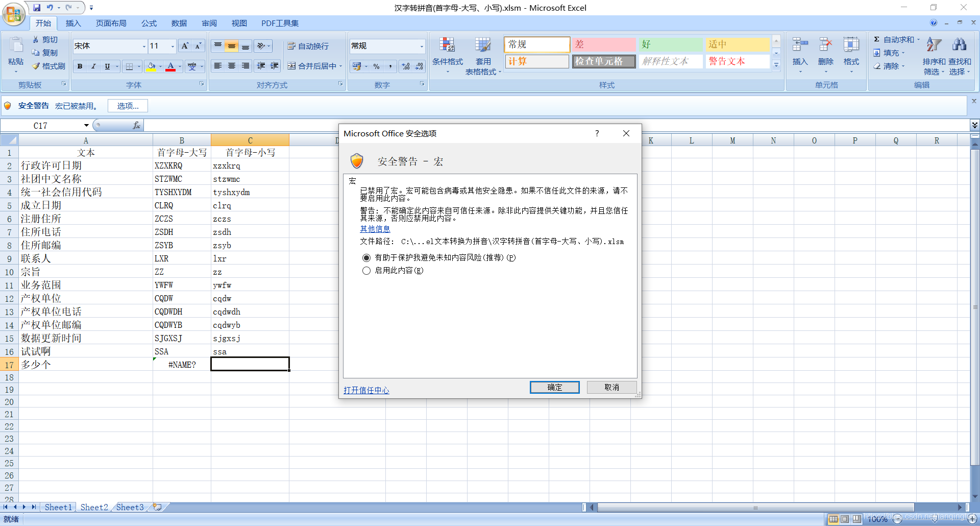980x526 pixels.
Task: Switch to the Sheet2 worksheet tab
Action: click(x=94, y=507)
